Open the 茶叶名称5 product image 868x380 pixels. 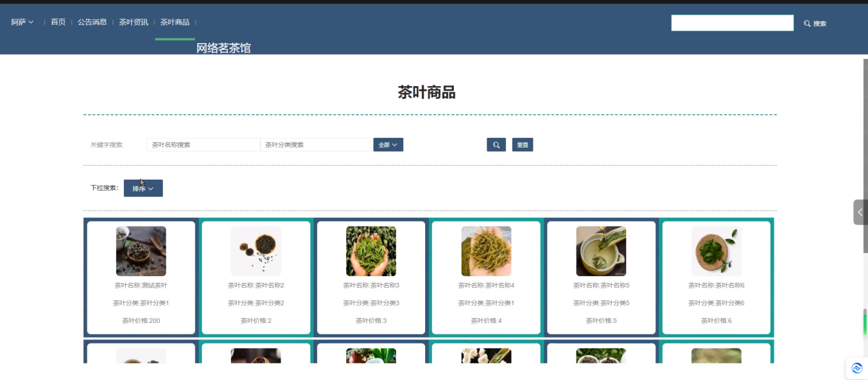coord(601,251)
